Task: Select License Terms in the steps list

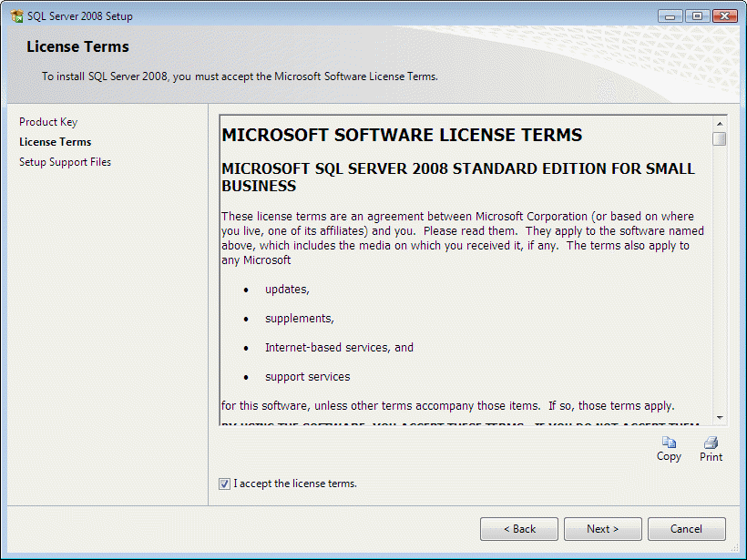Action: tap(56, 142)
